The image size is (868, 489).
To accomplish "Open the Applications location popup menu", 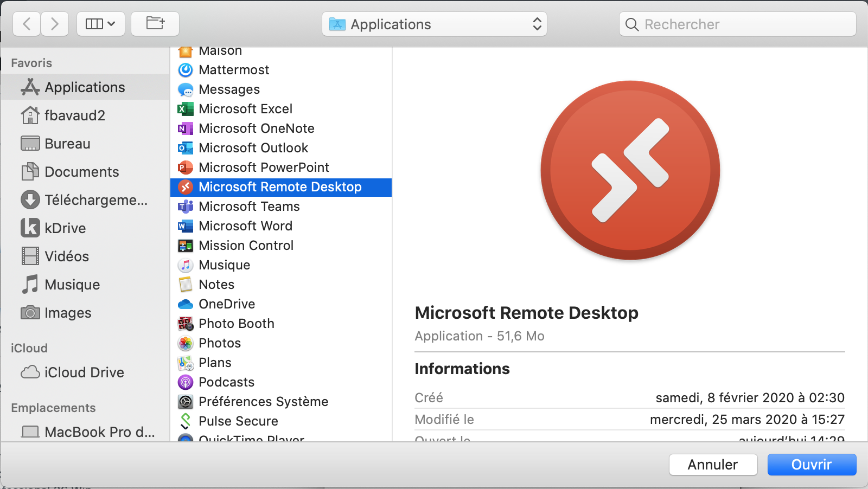I will pos(434,24).
